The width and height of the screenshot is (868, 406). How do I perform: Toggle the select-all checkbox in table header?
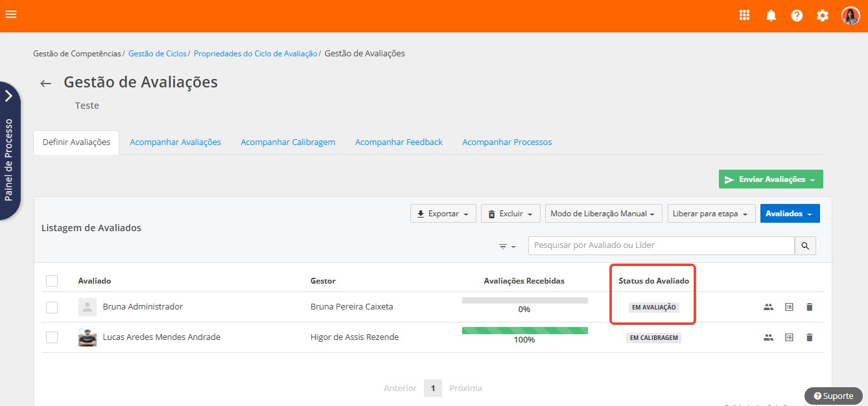[52, 281]
